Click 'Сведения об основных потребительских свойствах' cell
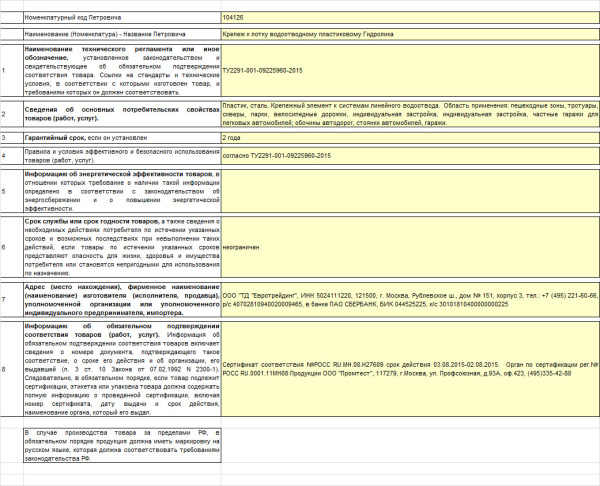 120,112
